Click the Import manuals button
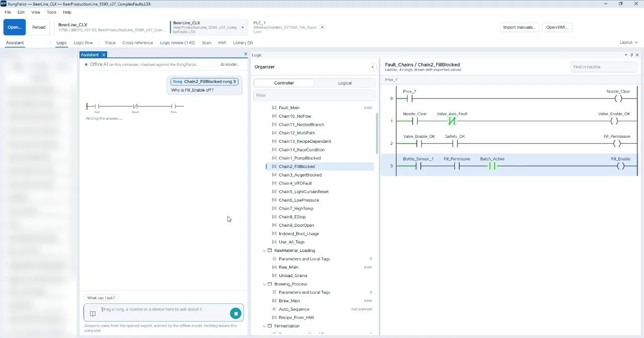 520,27
